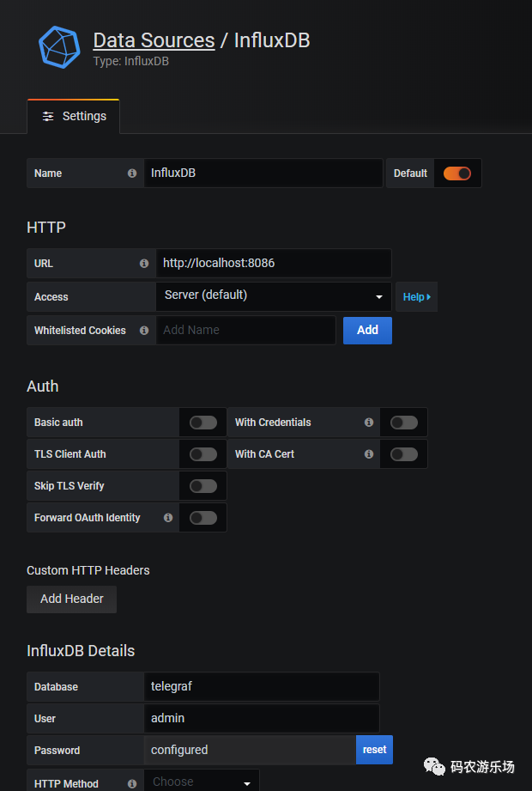Enable the With CA Cert toggle
The width and height of the screenshot is (532, 791).
point(404,454)
